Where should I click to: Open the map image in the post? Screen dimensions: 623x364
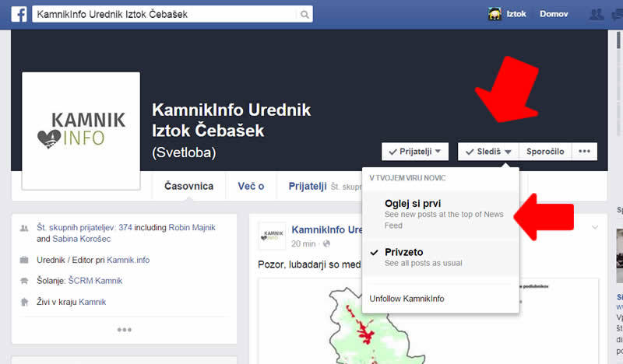point(428,321)
